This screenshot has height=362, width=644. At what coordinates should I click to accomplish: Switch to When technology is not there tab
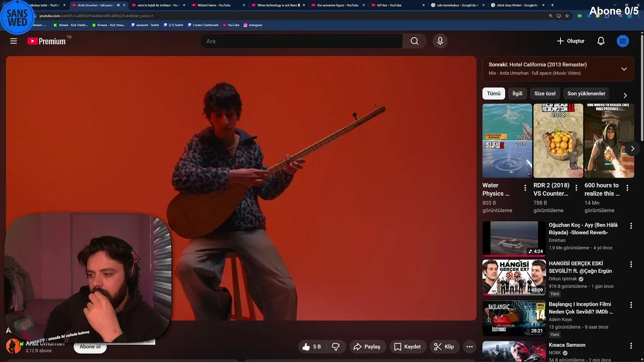(x=278, y=5)
